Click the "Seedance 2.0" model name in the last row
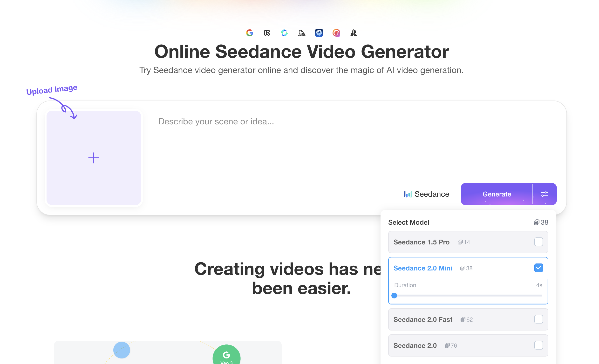The height and width of the screenshot is (364, 599). 415,345
